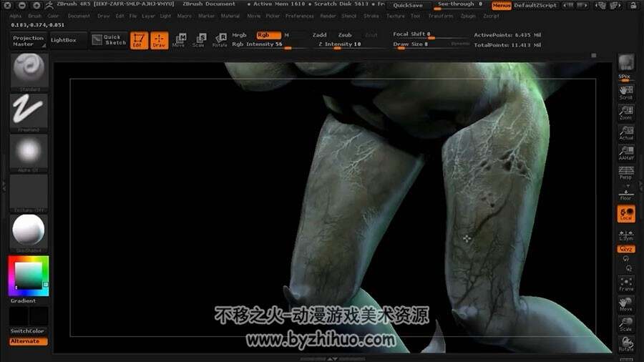
Task: Open the FreeHand stroke selector
Action: point(29,112)
